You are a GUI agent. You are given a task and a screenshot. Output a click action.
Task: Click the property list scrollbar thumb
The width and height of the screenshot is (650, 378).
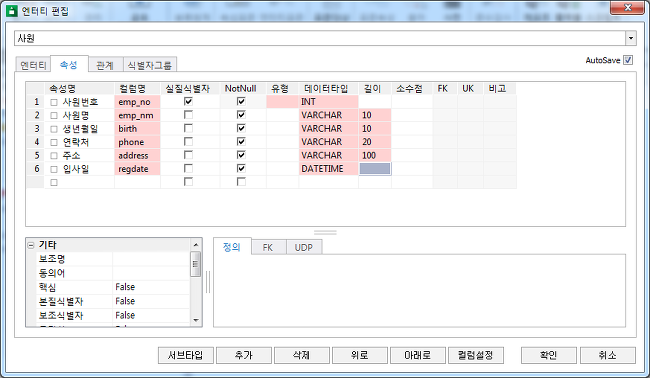pyautogui.click(x=196, y=264)
